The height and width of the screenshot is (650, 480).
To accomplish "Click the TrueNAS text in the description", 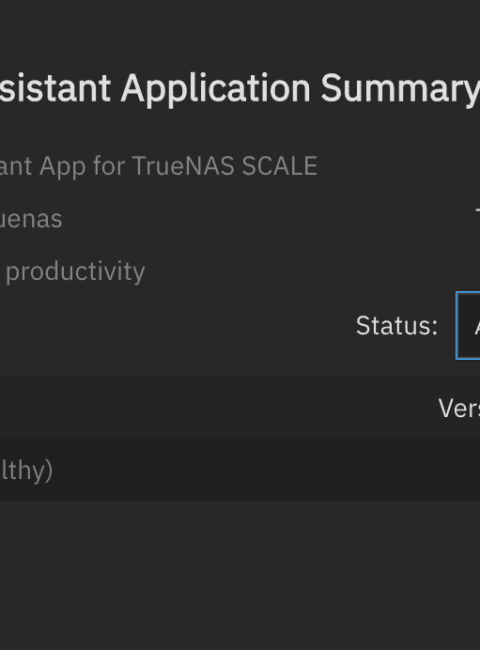I will pyautogui.click(x=183, y=166).
